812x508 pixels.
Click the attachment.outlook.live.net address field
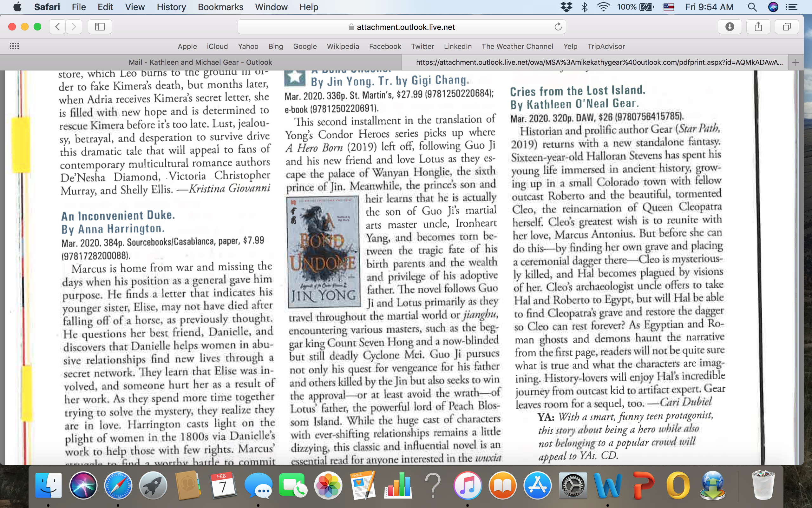[x=402, y=27]
